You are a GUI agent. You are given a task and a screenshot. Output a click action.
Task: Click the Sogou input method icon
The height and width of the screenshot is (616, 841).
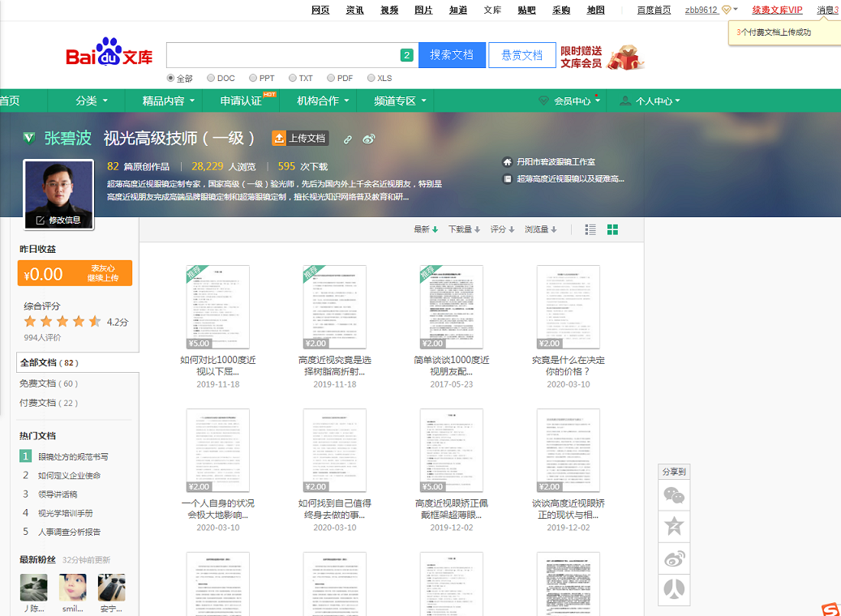[830, 609]
